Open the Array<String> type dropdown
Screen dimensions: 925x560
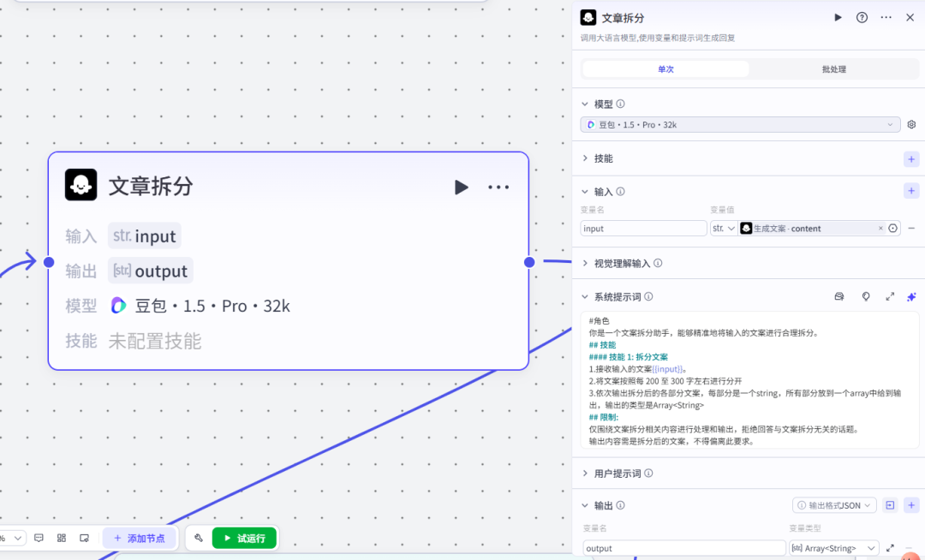pos(833,548)
